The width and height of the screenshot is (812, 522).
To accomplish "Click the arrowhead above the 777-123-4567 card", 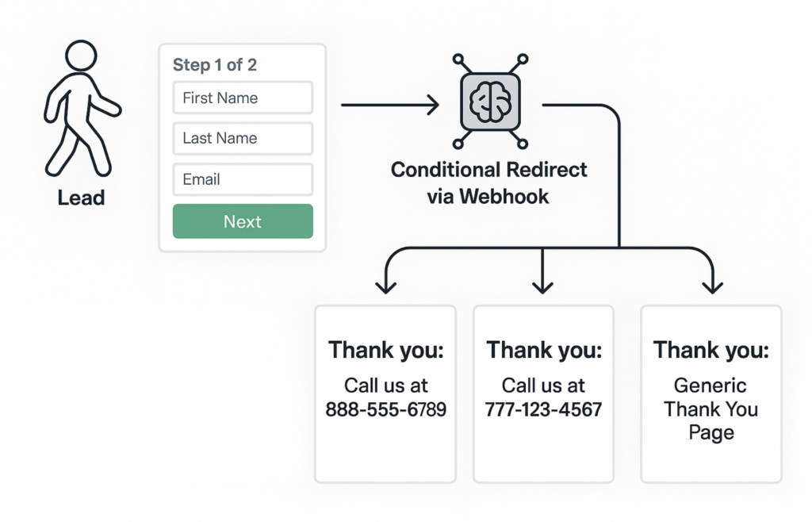I will (x=542, y=284).
